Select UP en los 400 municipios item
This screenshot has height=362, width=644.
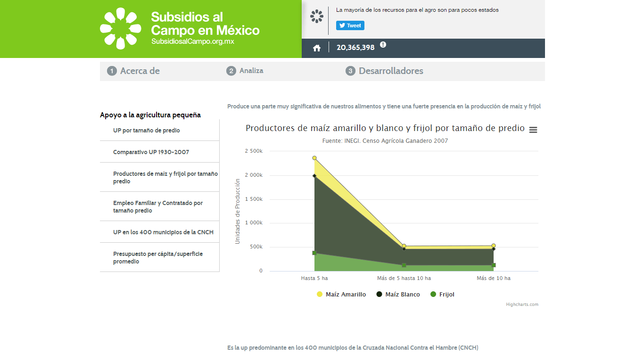pyautogui.click(x=163, y=232)
